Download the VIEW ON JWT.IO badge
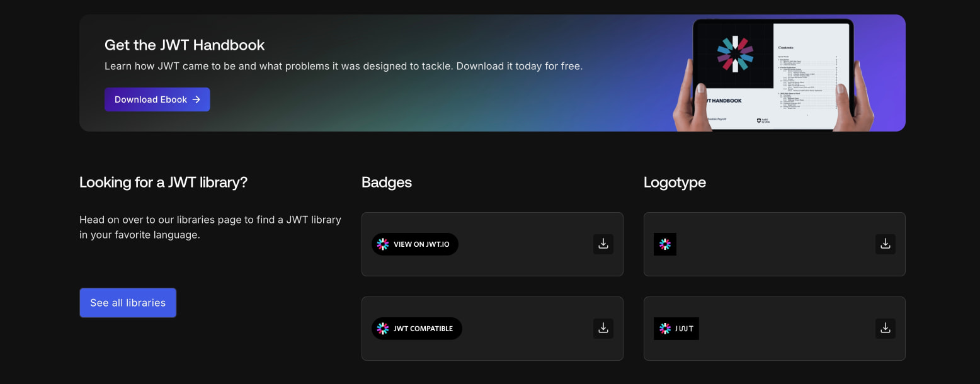 click(x=603, y=244)
